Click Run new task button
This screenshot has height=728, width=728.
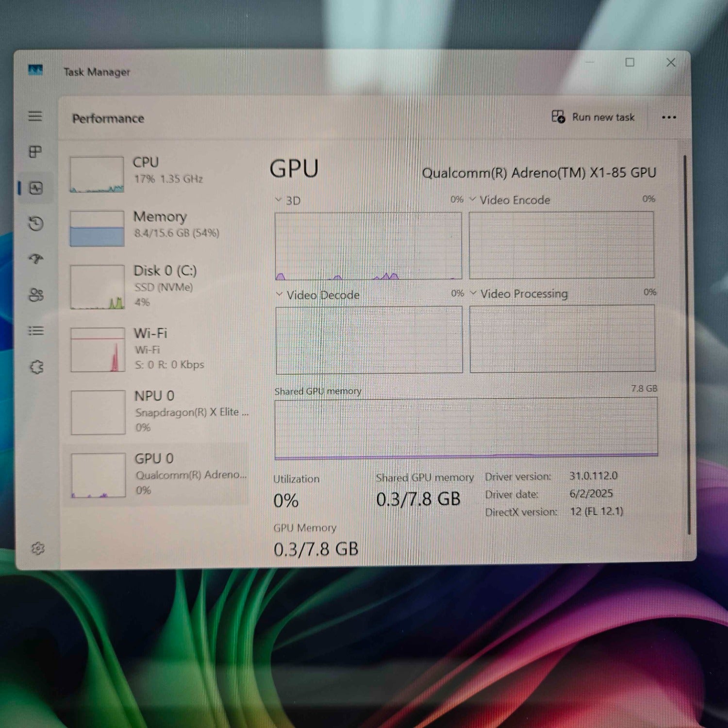(593, 117)
